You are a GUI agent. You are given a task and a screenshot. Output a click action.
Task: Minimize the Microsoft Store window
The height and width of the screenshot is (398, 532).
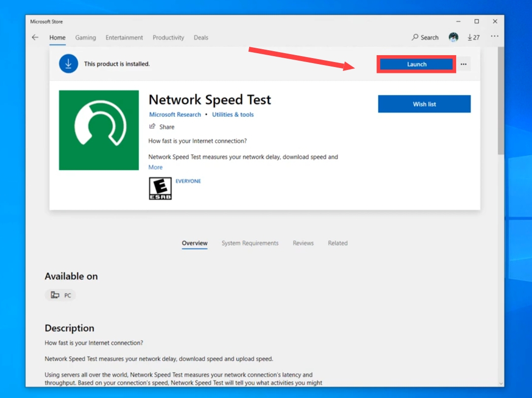(459, 21)
